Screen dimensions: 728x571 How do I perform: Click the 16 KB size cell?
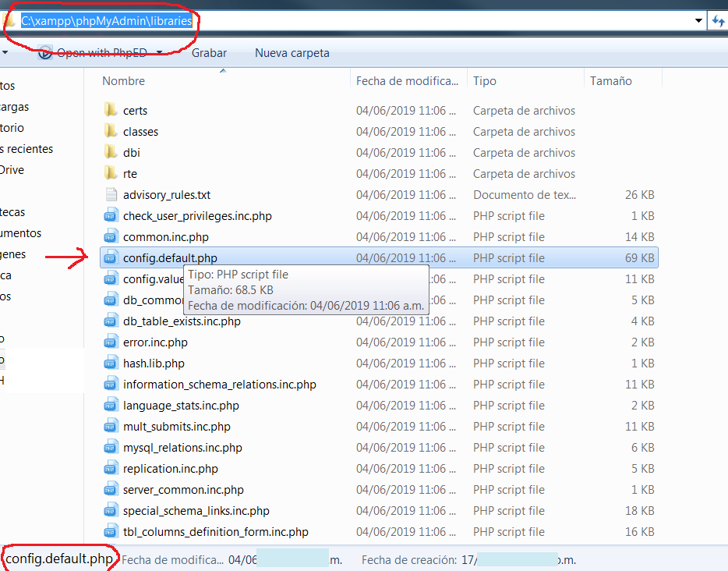pyautogui.click(x=639, y=532)
